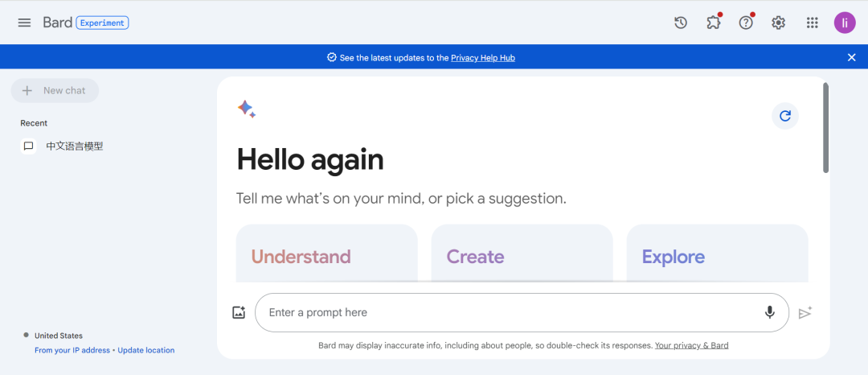868x375 pixels.
Task: Select the Explore suggestion card
Action: [718, 253]
